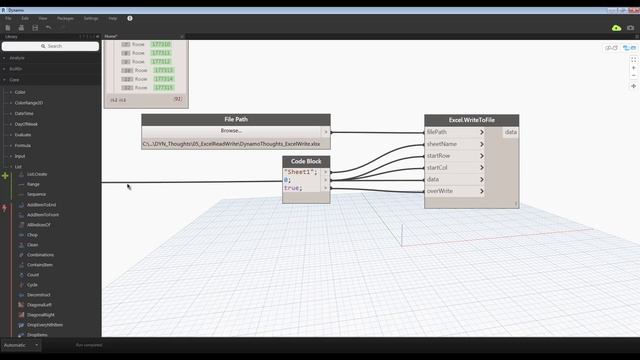Open the Automatic run mode dropdown
The image size is (640, 360).
(x=21, y=345)
